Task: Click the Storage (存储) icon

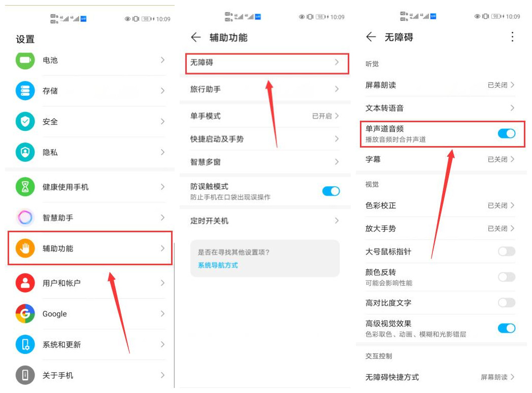Action: coord(24,91)
